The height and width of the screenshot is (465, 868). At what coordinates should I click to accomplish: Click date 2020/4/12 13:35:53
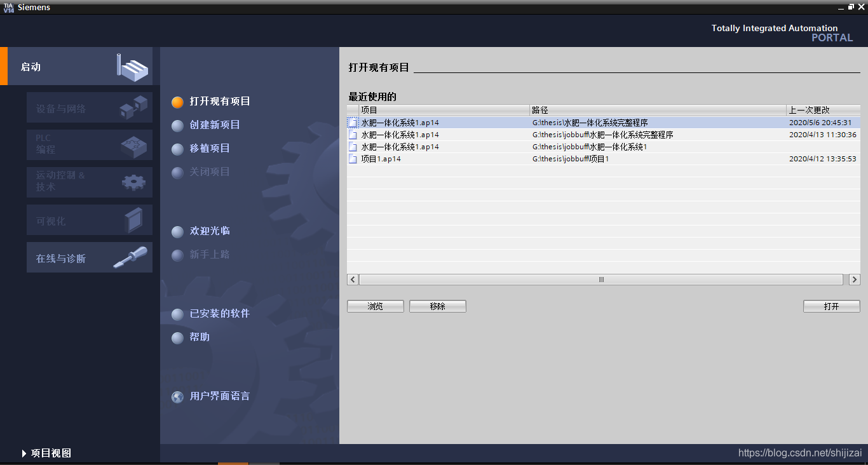[x=823, y=159]
